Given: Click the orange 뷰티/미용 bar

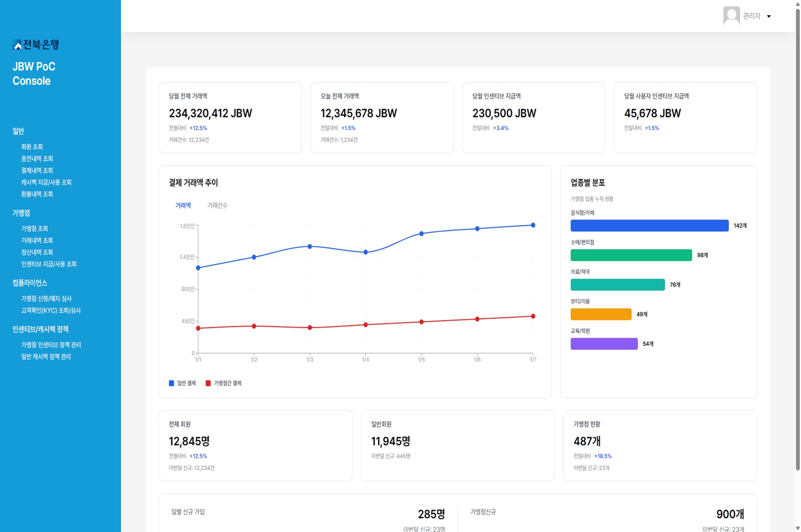Looking at the screenshot, I should [601, 314].
